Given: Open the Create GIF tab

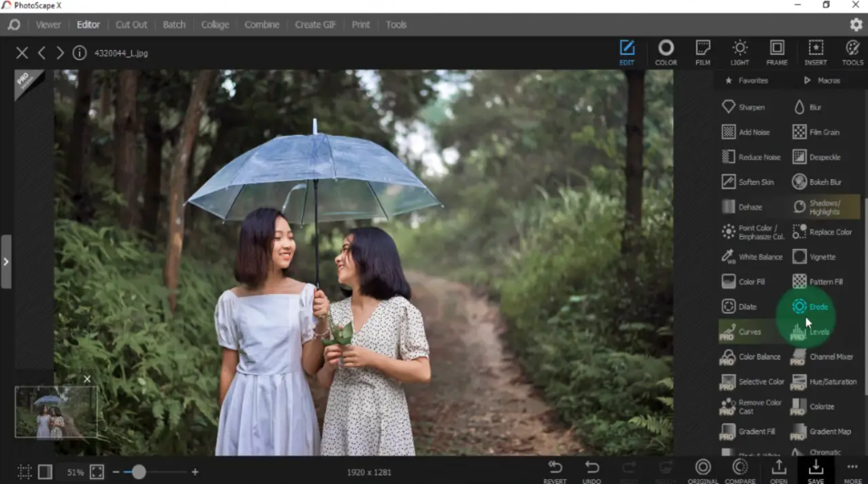Looking at the screenshot, I should (x=315, y=25).
